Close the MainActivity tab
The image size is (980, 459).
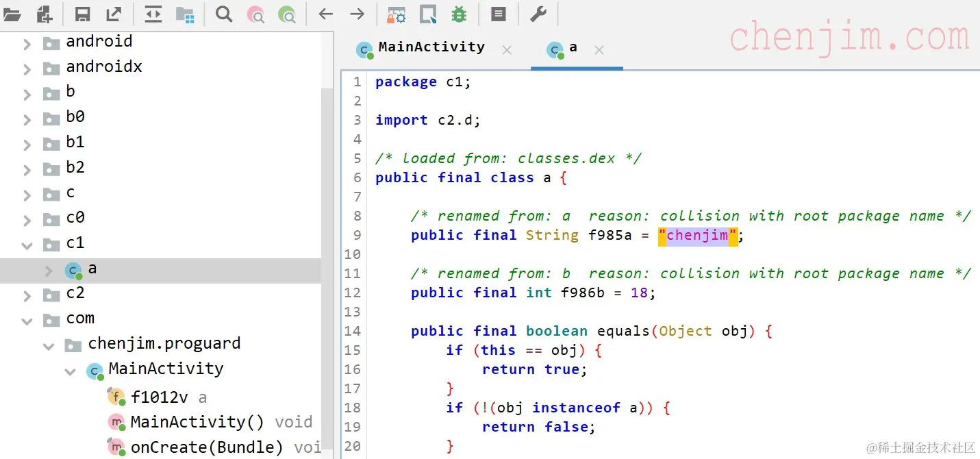pyautogui.click(x=507, y=50)
